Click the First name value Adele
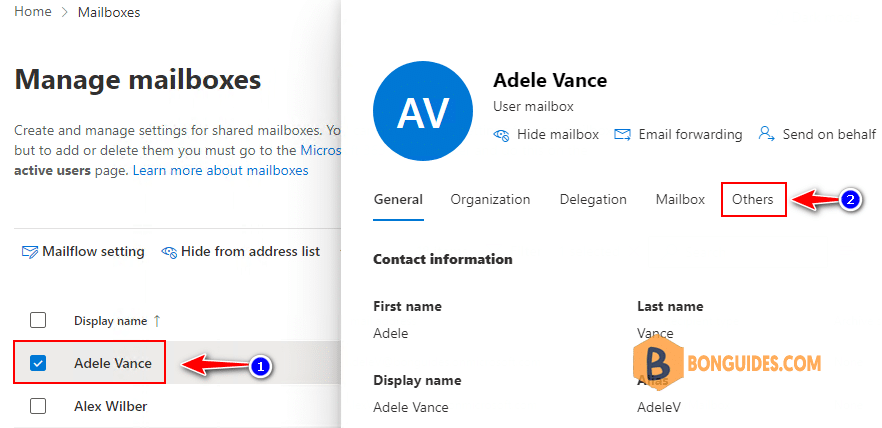The image size is (882, 428). click(x=391, y=334)
